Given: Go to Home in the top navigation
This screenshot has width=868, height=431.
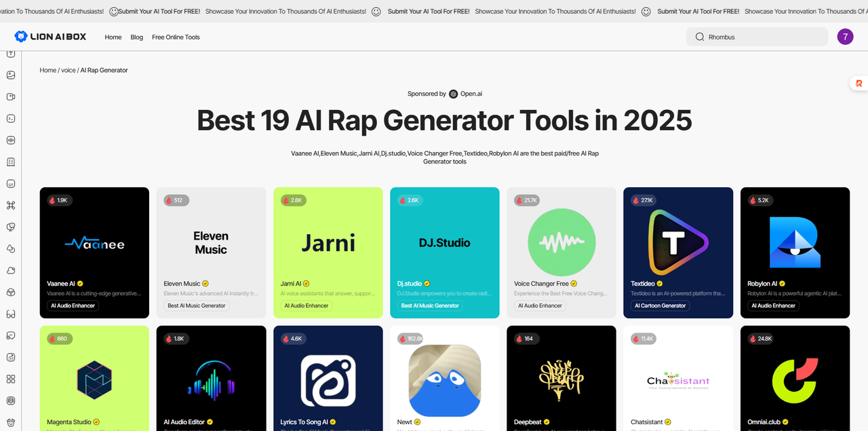Looking at the screenshot, I should coord(113,37).
